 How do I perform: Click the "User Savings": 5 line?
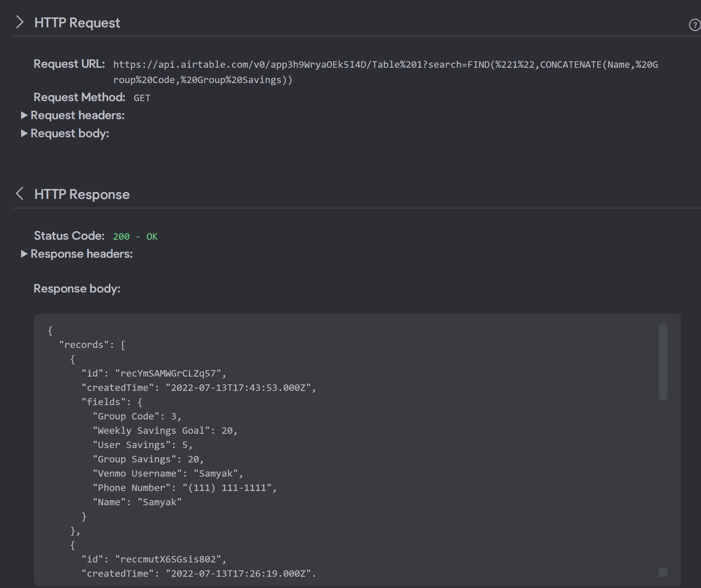coord(143,445)
